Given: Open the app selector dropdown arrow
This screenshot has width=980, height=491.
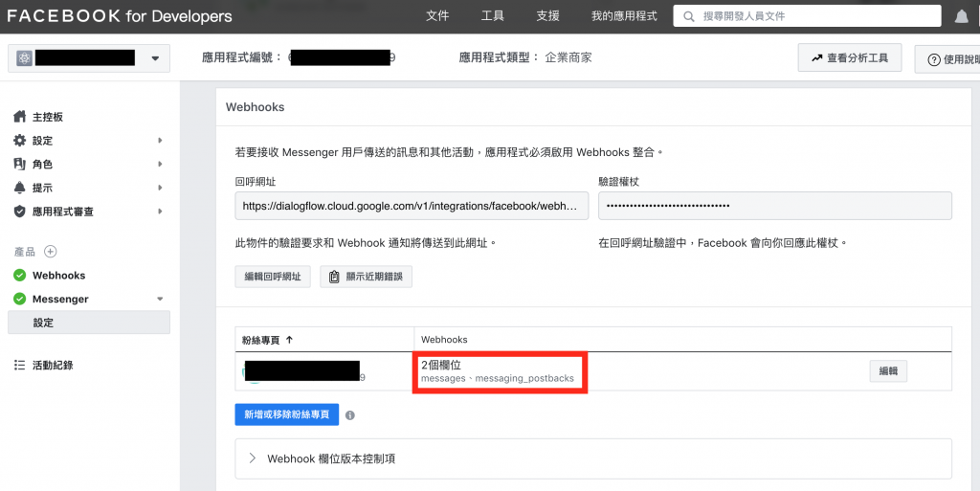Looking at the screenshot, I should (155, 58).
